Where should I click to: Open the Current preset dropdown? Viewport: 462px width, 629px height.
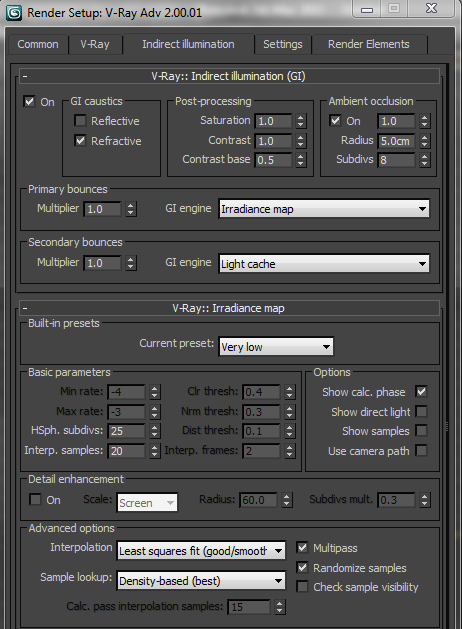pyautogui.click(x=276, y=347)
